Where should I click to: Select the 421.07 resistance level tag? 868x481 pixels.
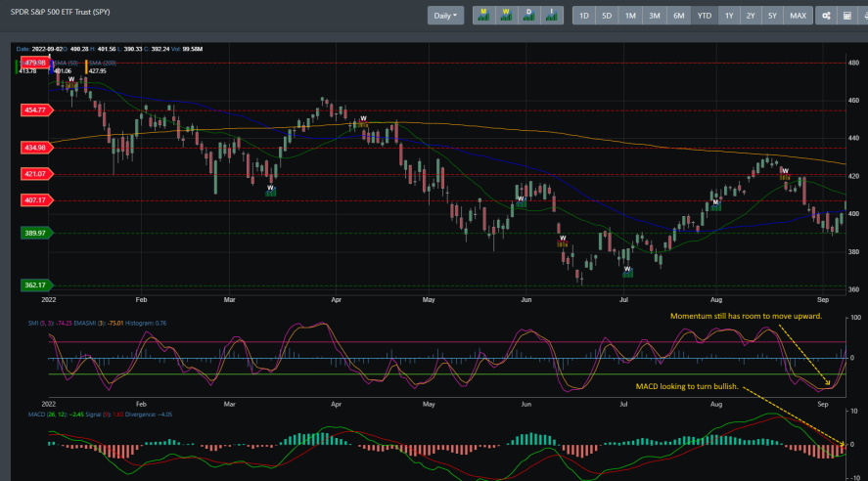(36, 174)
